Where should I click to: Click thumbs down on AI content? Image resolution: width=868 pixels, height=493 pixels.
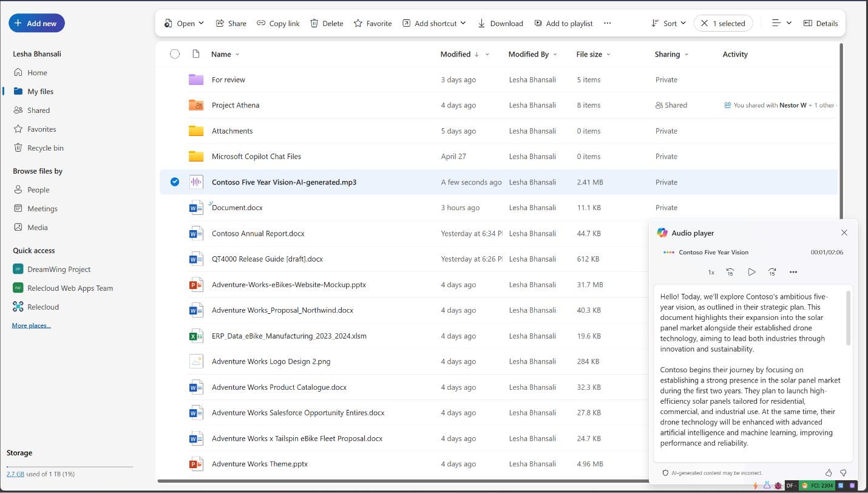(843, 472)
